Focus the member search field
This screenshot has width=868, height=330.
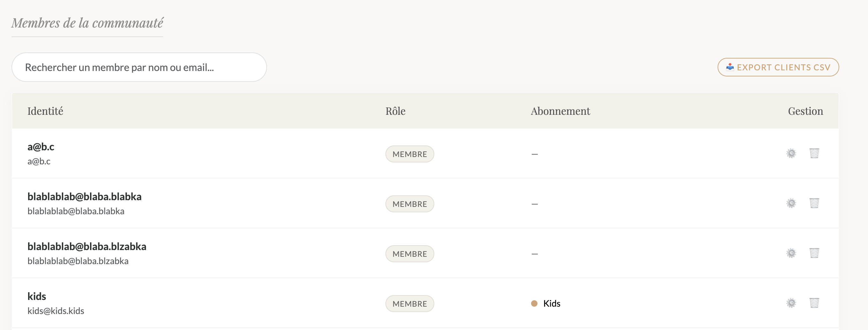click(x=139, y=67)
